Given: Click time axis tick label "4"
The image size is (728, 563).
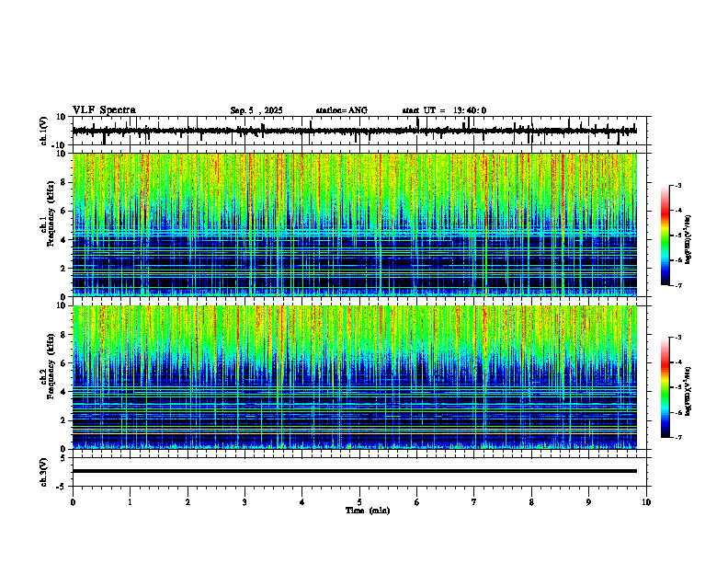Looking at the screenshot, I should click(302, 502).
